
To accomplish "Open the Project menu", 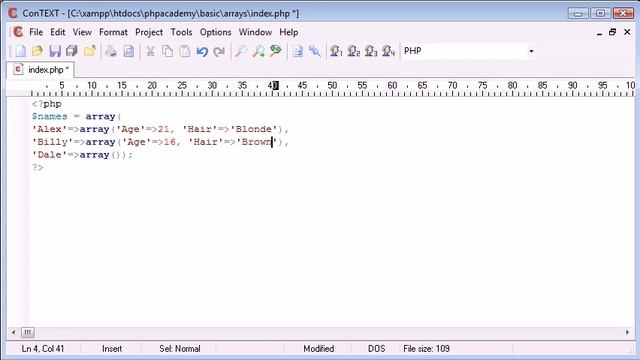I will [149, 32].
